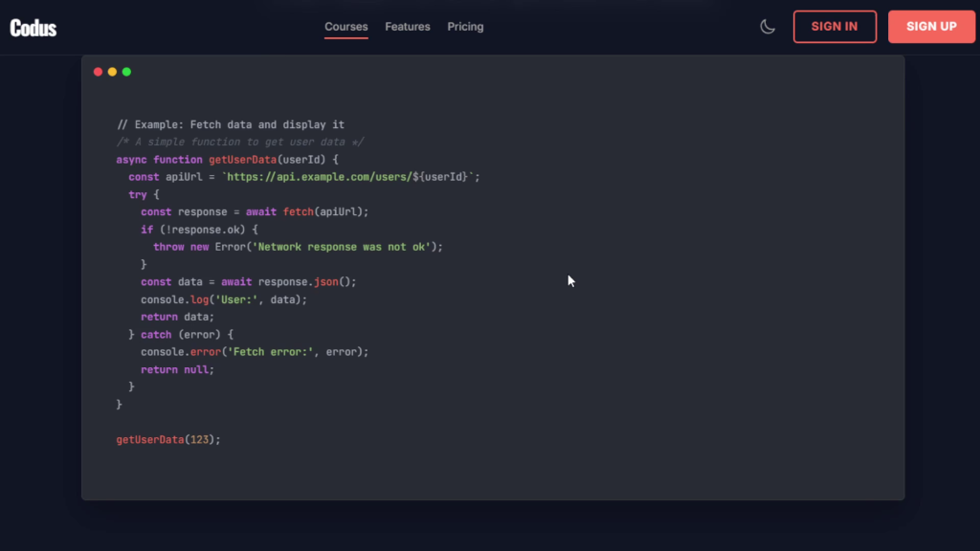Click the red dot in code window

coord(99,72)
